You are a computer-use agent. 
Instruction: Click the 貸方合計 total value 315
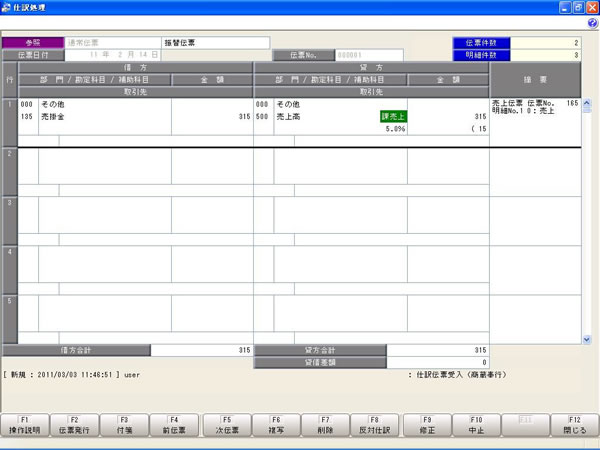(x=438, y=350)
